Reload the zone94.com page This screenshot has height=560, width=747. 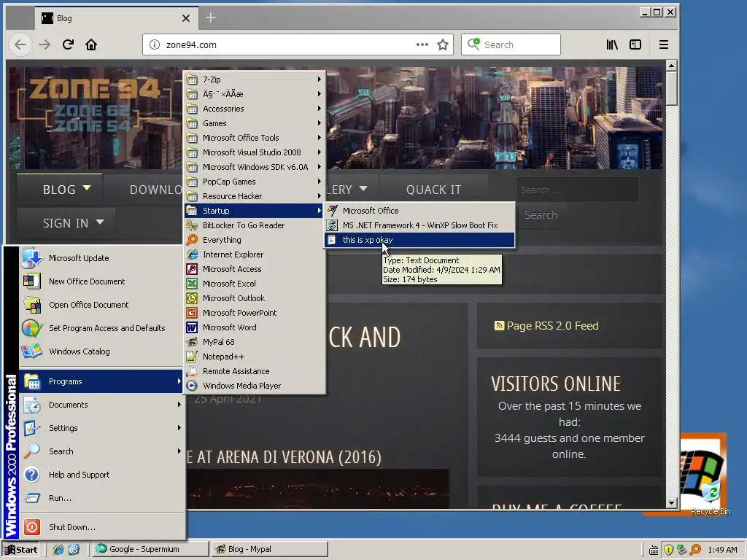[68, 44]
